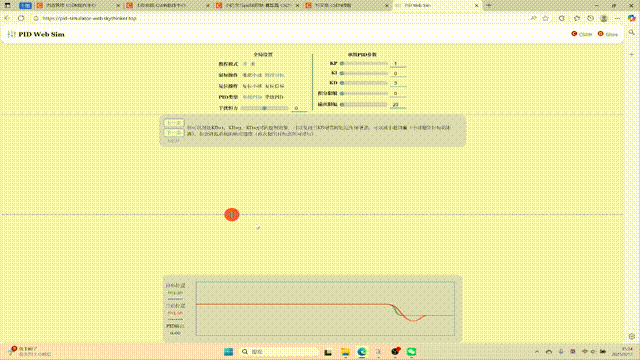Select second 显示操作 display option
Image resolution: width=640 pixels, height=360 pixels.
point(274,86)
